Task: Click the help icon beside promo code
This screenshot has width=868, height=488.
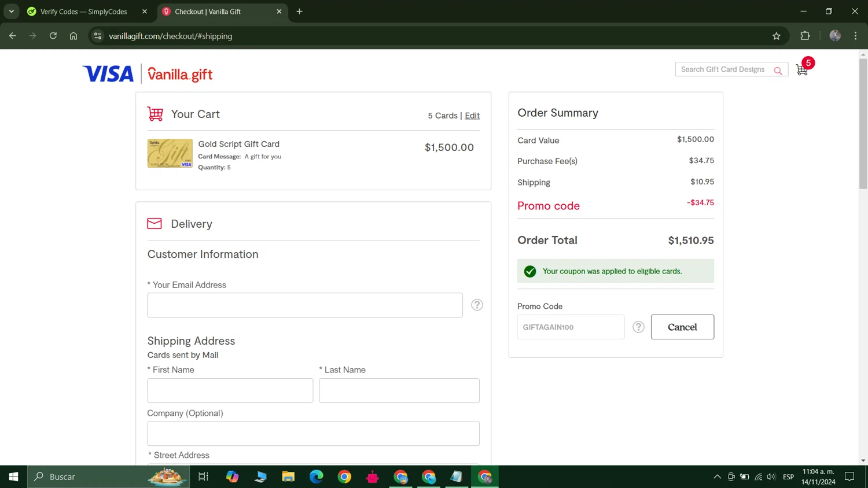Action: (x=638, y=327)
